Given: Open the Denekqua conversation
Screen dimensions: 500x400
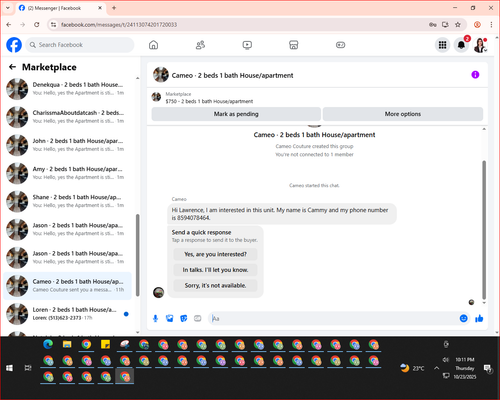Looking at the screenshot, I should (x=68, y=89).
